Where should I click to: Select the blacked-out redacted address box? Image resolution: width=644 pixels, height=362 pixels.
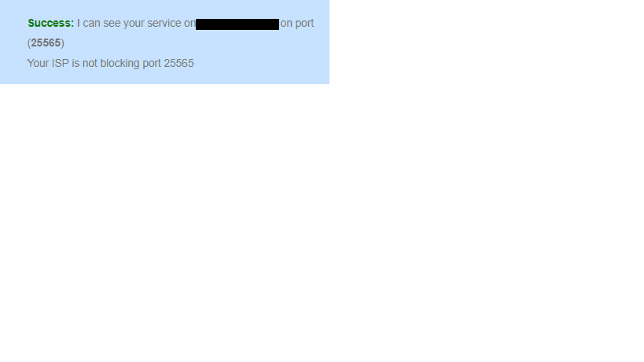pyautogui.click(x=237, y=24)
